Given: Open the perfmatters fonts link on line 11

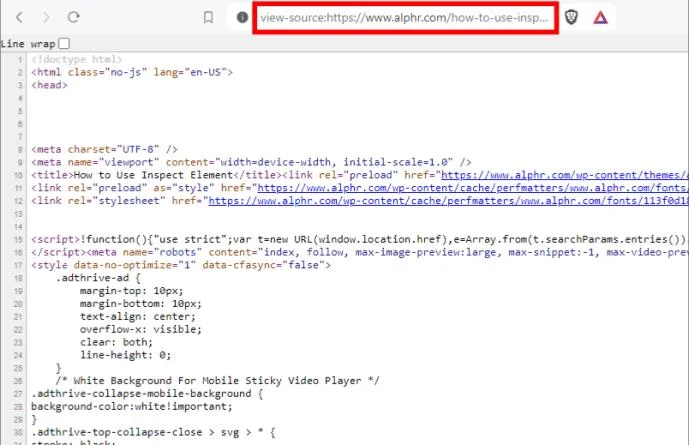Looking at the screenshot, I should click(473, 188).
